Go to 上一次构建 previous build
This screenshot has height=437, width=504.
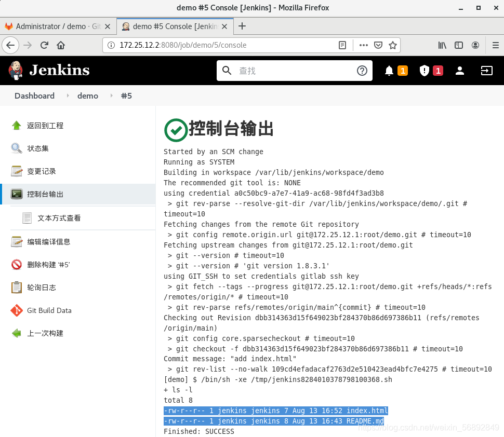tap(45, 333)
